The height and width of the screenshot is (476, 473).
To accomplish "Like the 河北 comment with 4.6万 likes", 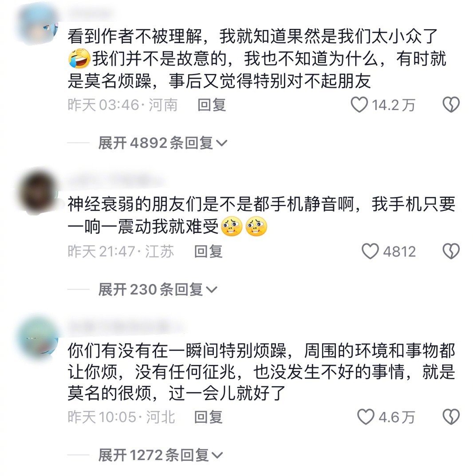I will 366,417.
